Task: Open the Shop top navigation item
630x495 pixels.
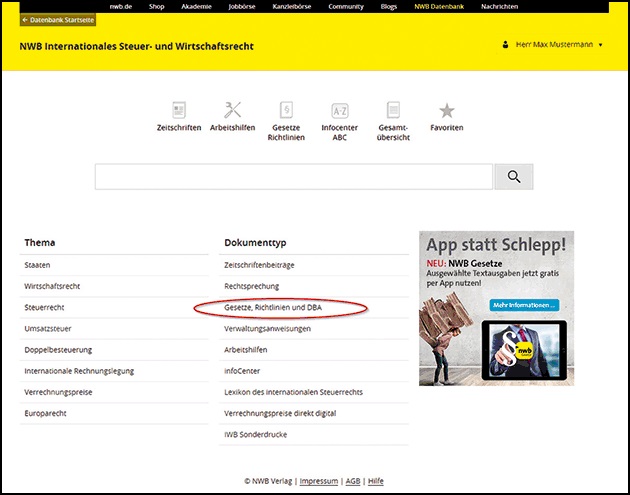Action: [156, 6]
